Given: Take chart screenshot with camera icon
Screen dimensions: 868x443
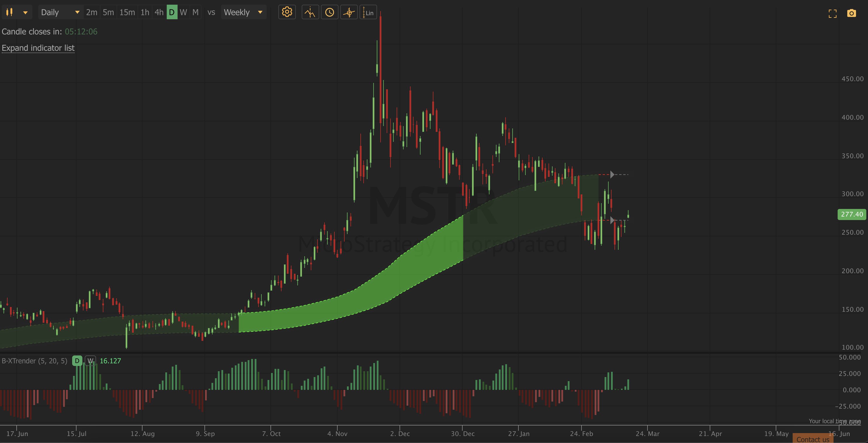Looking at the screenshot, I should (x=851, y=13).
